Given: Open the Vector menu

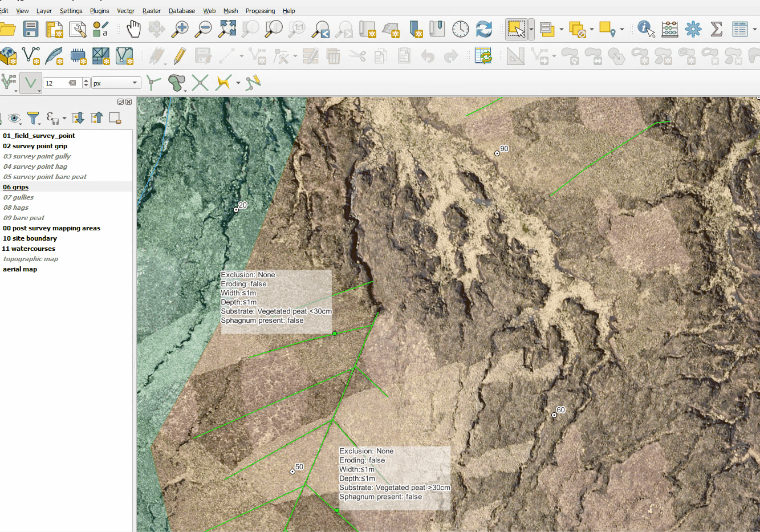Looking at the screenshot, I should click(125, 11).
